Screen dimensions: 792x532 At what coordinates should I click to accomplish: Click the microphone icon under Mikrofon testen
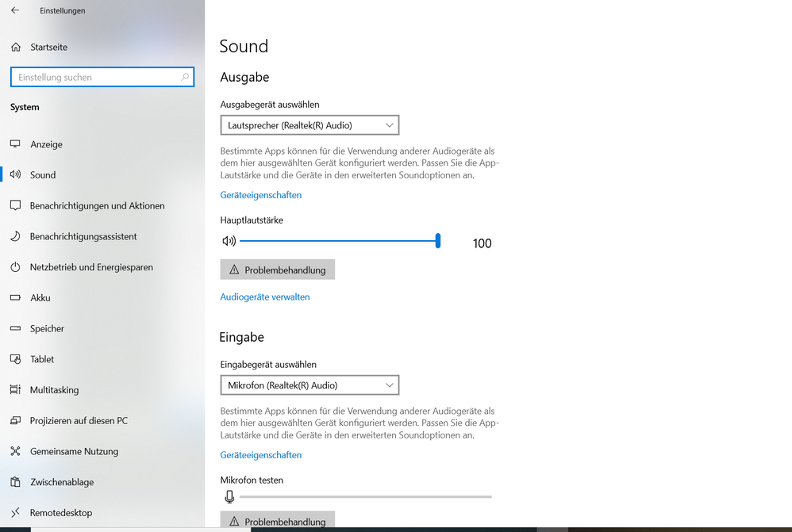pos(229,496)
